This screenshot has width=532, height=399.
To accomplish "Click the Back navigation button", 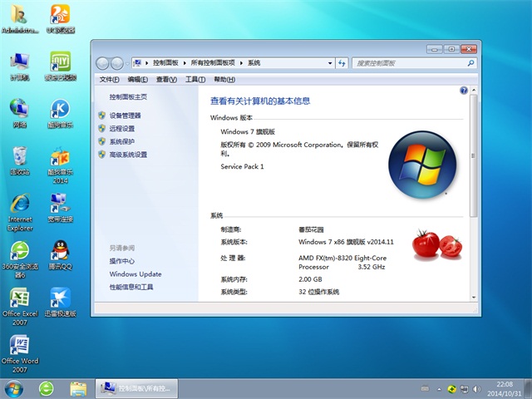I will 102,63.
